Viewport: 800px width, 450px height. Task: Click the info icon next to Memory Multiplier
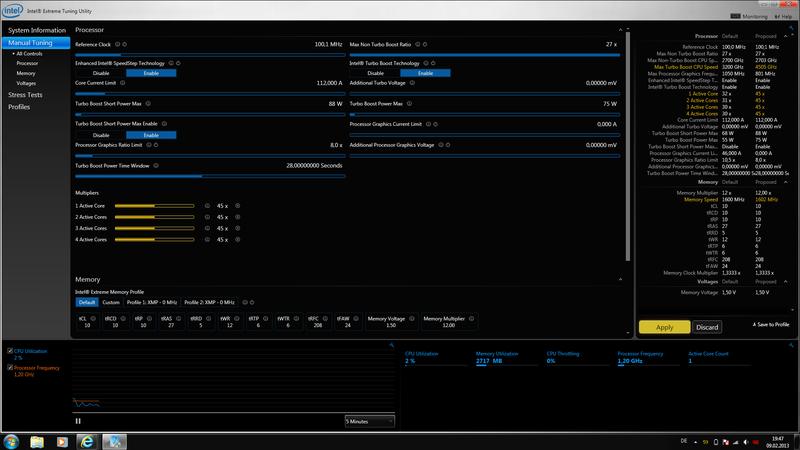point(471,318)
